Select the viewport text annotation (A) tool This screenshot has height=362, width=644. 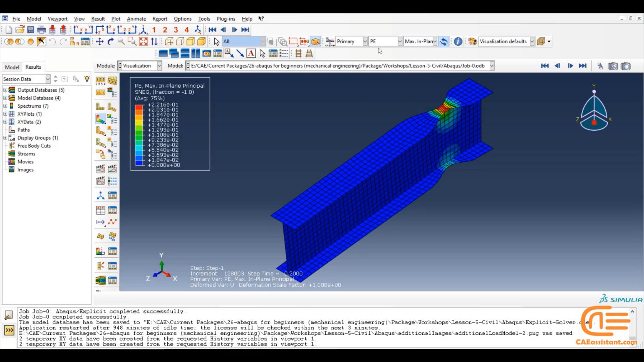point(251,53)
